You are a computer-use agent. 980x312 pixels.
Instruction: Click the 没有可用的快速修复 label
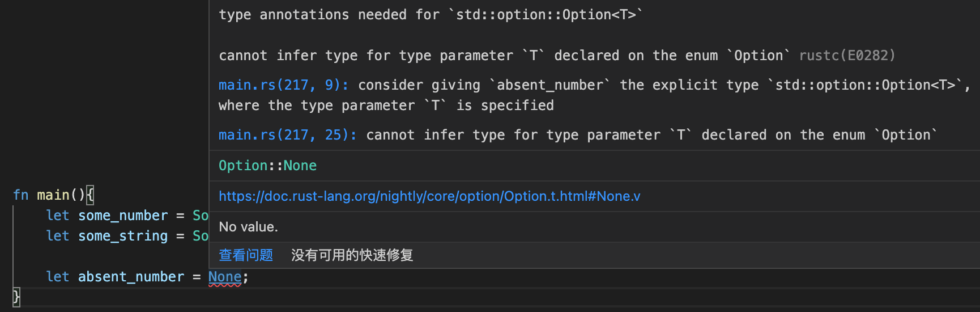coord(352,255)
